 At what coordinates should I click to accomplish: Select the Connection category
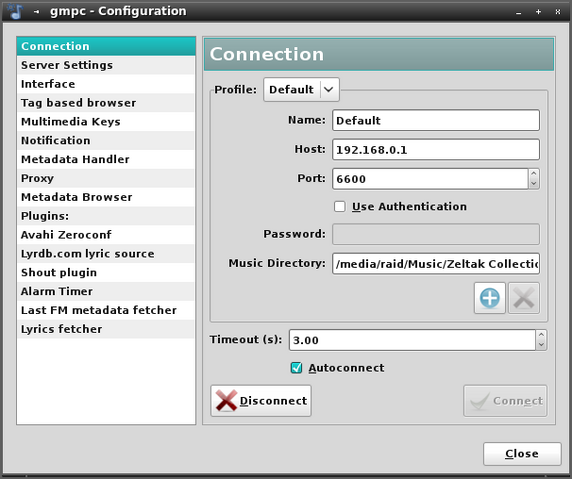[x=106, y=46]
